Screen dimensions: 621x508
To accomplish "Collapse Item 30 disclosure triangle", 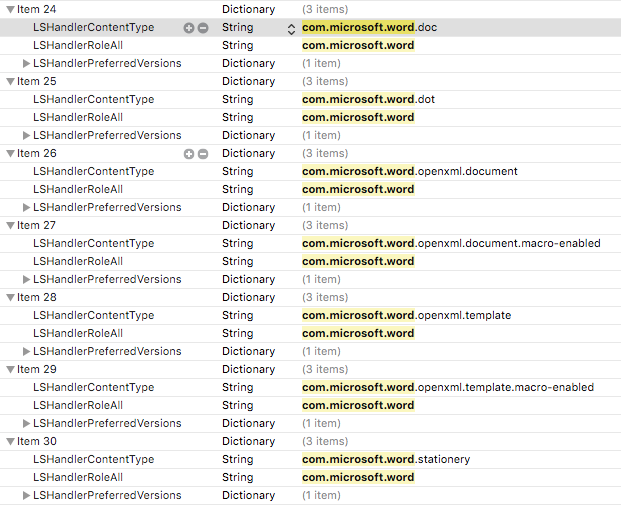I will [x=10, y=441].
